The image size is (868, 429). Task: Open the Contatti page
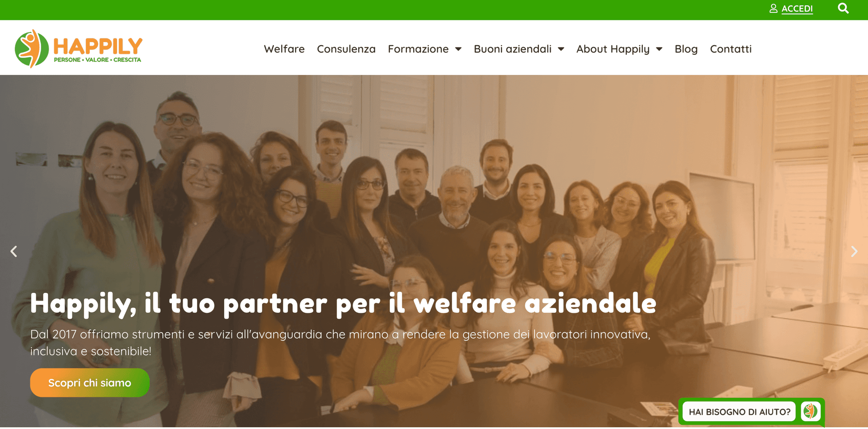731,49
